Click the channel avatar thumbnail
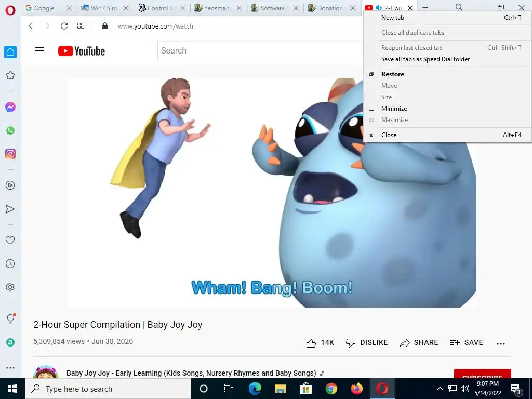Image resolution: width=532 pixels, height=399 pixels. pyautogui.click(x=46, y=372)
